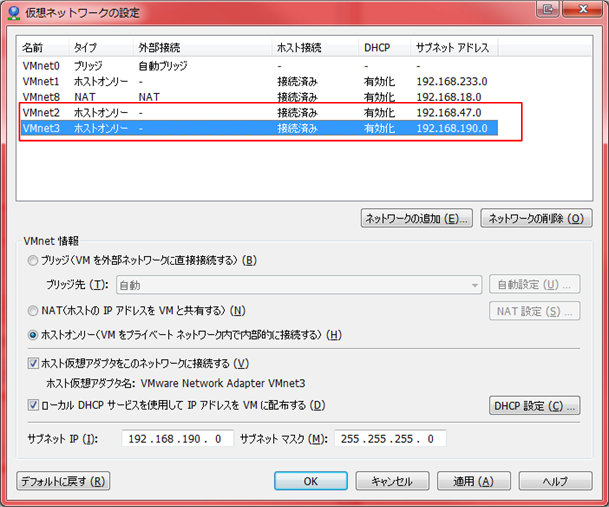Select the ブリッジ radio button
The width and height of the screenshot is (609, 507).
35,261
